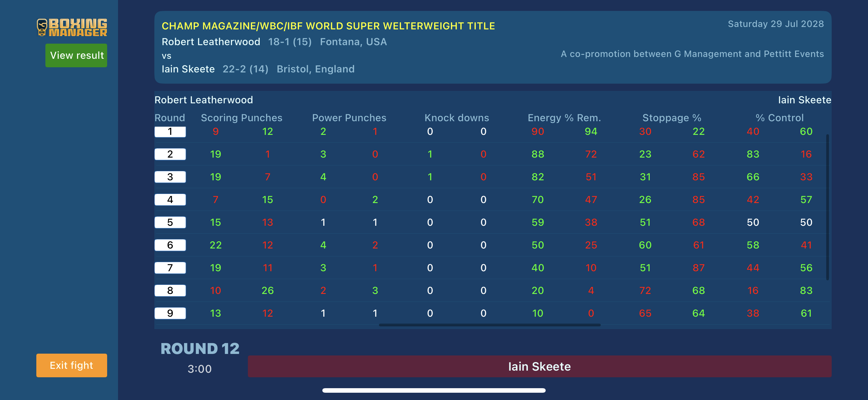Click the horizontal scrollbar under rounds table
This screenshot has height=400, width=868.
489,325
